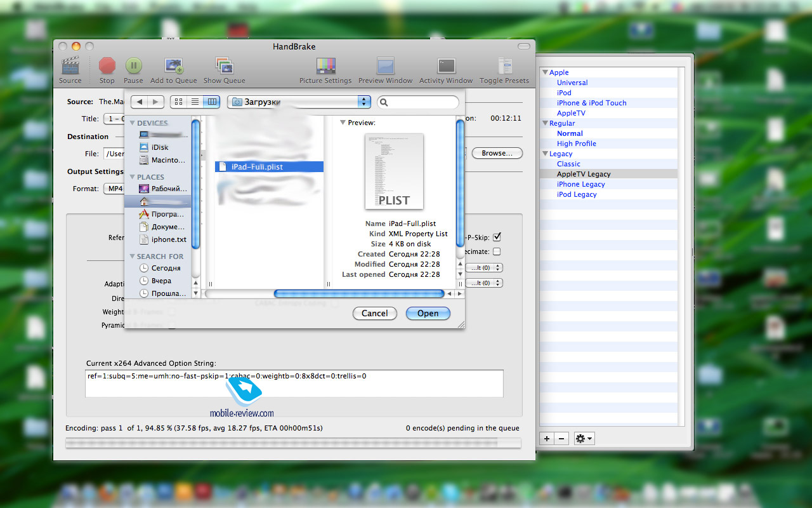Toggle the No Fast P-Skip checkbox

tap(497, 237)
